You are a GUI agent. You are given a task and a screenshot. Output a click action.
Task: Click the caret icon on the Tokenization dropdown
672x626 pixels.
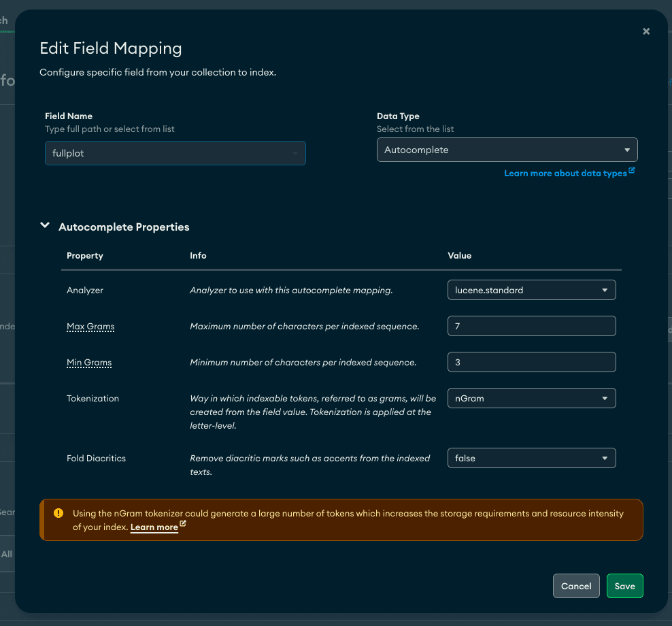(x=604, y=398)
